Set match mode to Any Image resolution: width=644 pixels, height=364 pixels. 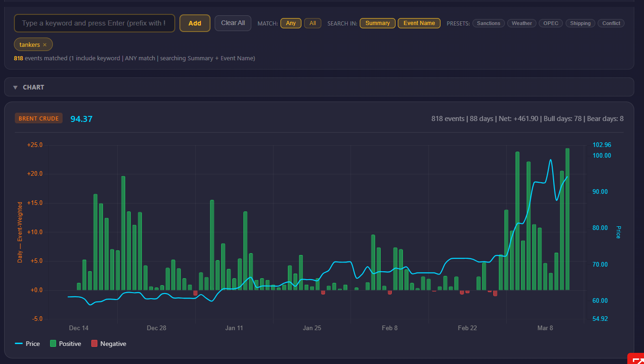click(291, 23)
